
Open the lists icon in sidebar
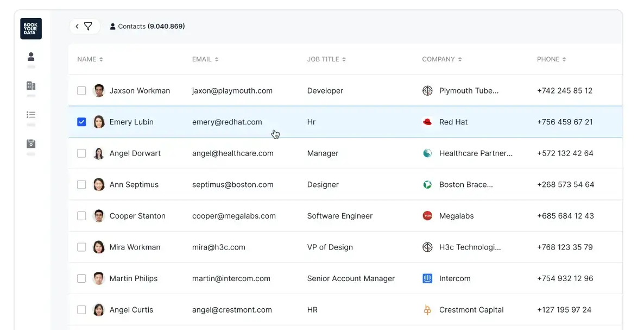[x=31, y=115]
